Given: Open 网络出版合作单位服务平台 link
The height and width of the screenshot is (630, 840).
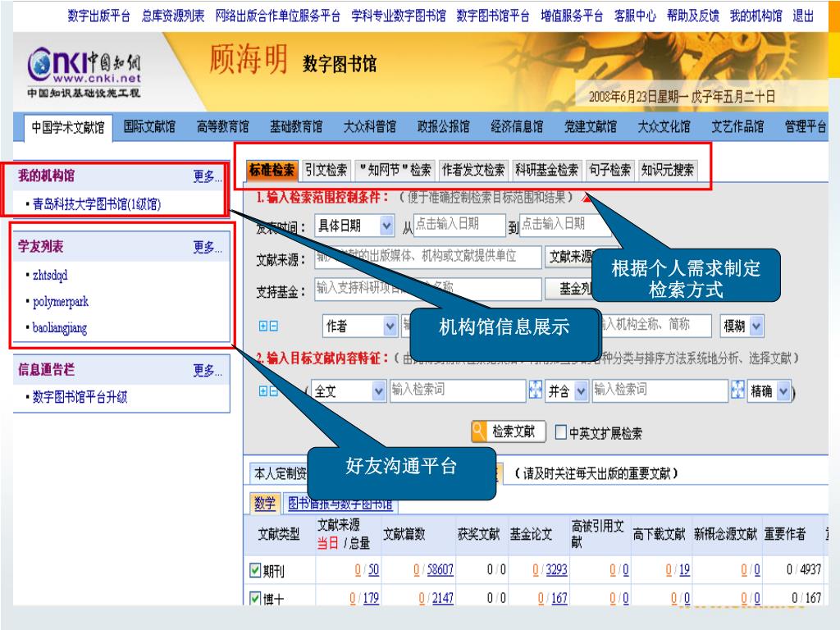Looking at the screenshot, I should (277, 16).
